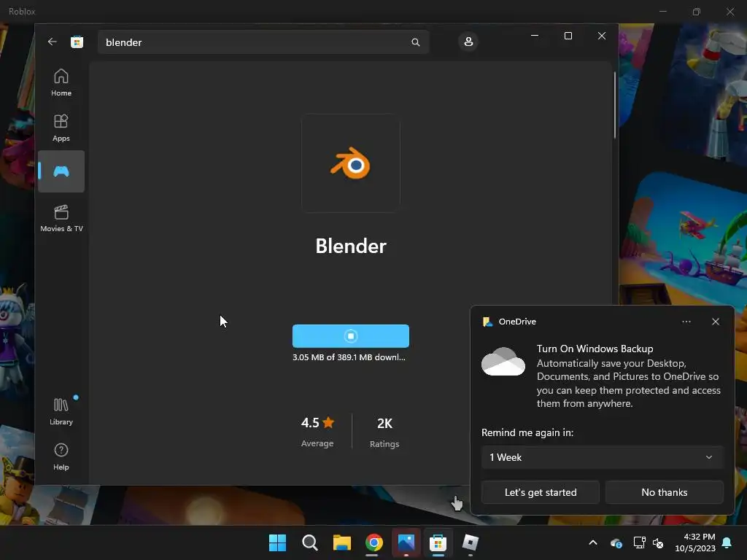
Task: Open File Explorer from taskbar
Action: tap(341, 542)
